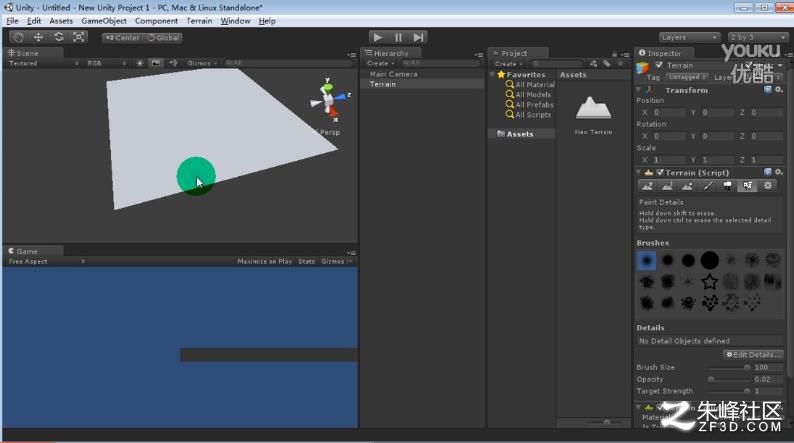Toggle scene audio speaker icon
The width and height of the screenshot is (794, 443).
point(173,63)
